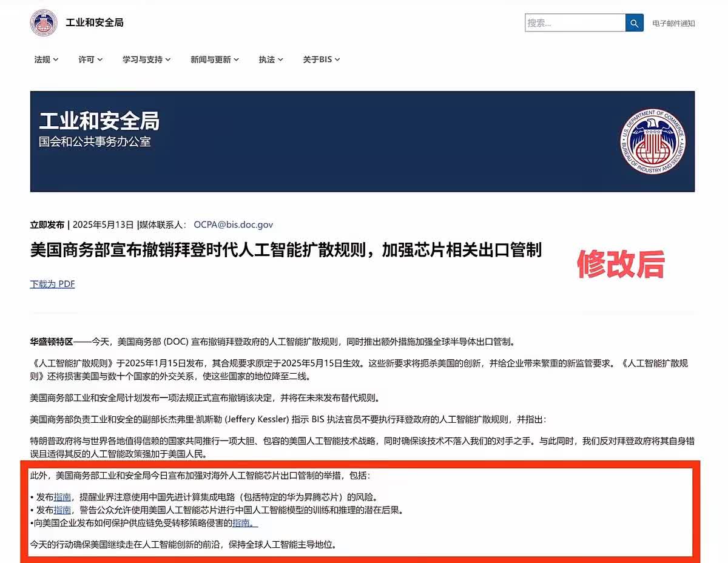The width and height of the screenshot is (728, 563).
Task: Click the 立即发布 label
Action: [47, 224]
